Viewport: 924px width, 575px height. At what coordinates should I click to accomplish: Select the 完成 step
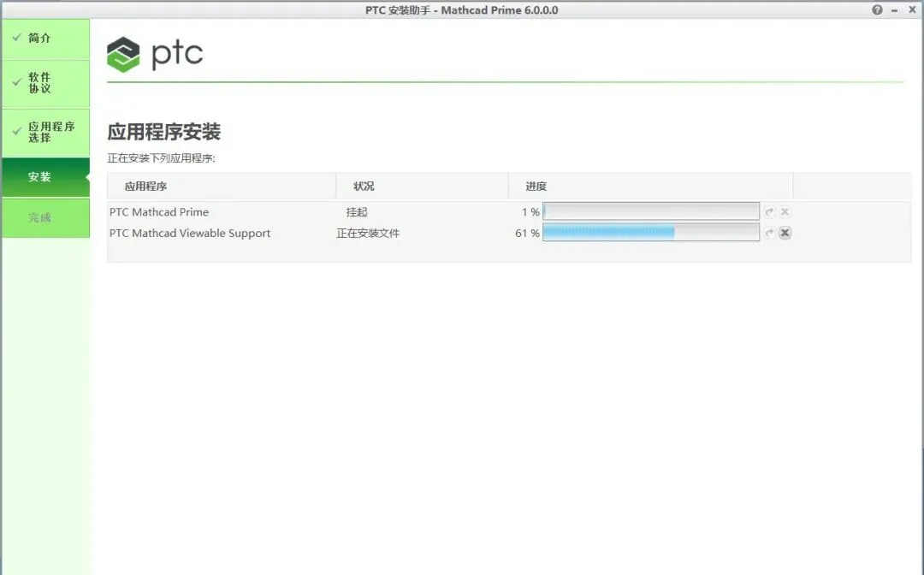pyautogui.click(x=46, y=218)
